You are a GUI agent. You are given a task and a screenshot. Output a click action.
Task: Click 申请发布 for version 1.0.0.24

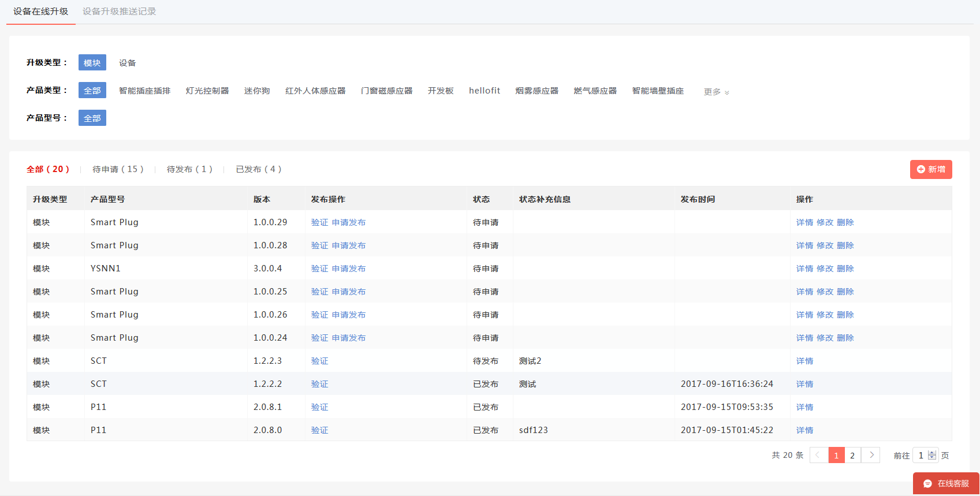[x=349, y=338]
